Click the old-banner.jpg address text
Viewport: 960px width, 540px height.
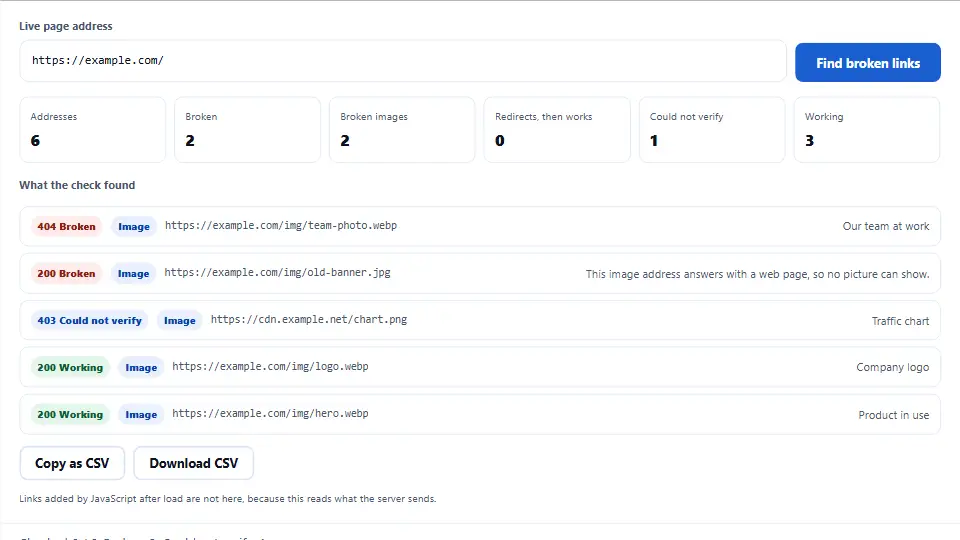pyautogui.click(x=277, y=272)
